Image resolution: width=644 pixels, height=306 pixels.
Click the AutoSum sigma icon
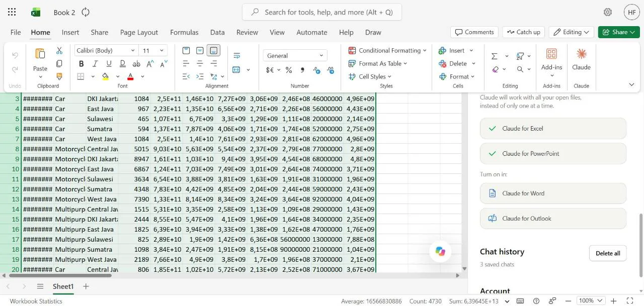tap(495, 56)
